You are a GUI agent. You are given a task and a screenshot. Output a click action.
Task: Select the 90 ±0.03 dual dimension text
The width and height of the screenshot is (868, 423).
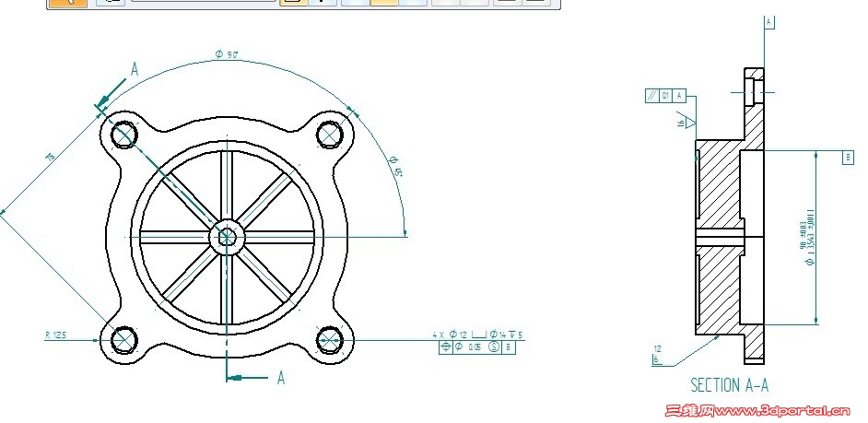point(807,237)
